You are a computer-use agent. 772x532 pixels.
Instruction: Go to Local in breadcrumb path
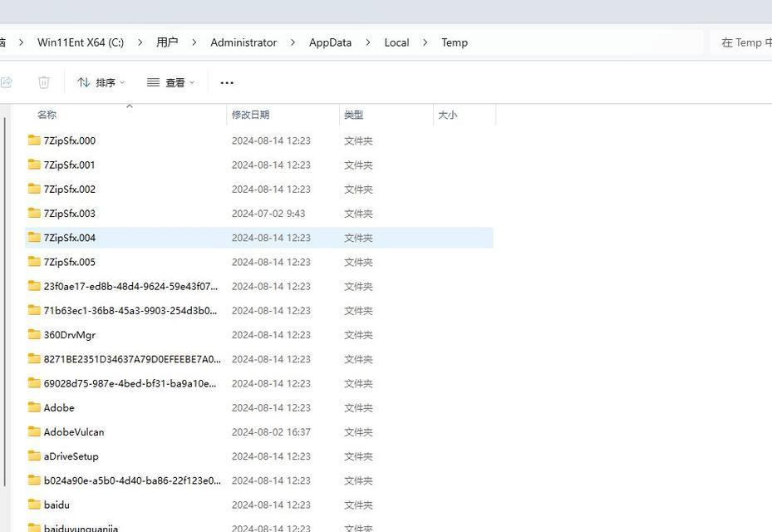(397, 43)
